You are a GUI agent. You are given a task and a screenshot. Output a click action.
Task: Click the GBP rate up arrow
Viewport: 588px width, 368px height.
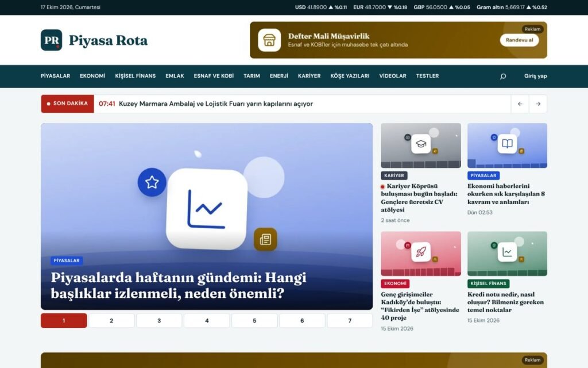coord(451,7)
